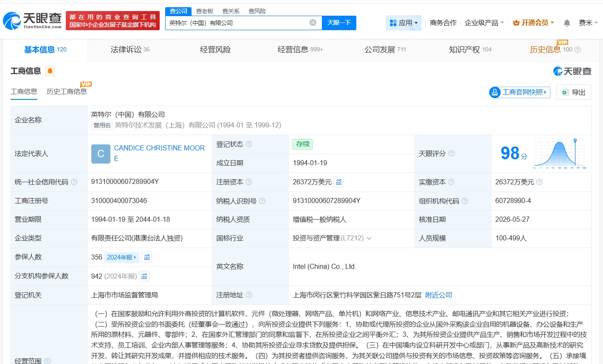Open the 2024年报 annual report button

click(x=122, y=257)
